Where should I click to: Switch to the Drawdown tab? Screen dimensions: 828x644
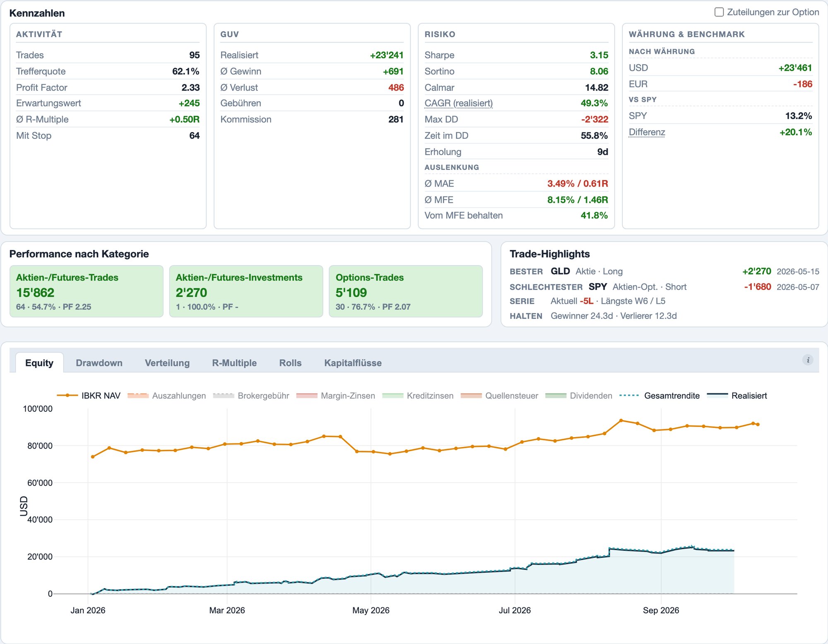[99, 363]
